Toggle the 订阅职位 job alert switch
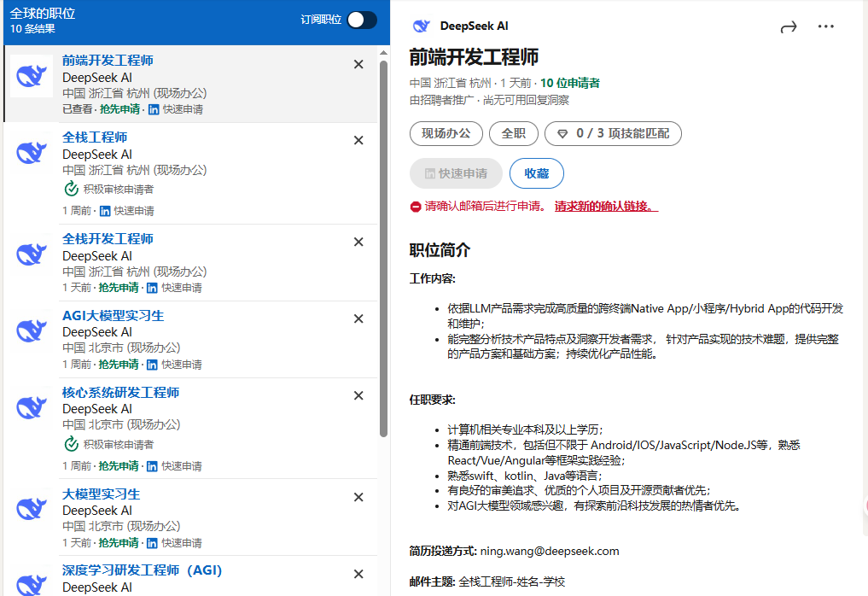 tap(362, 20)
